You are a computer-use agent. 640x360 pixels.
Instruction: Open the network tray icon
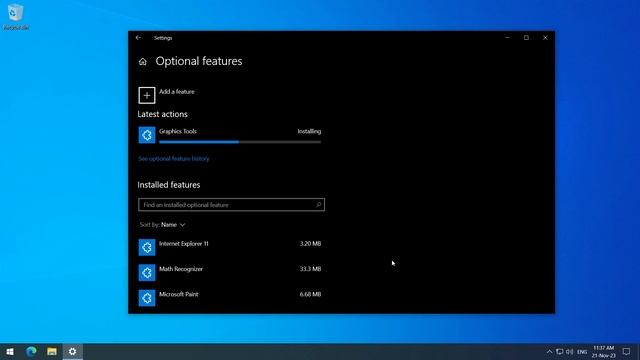tap(560, 352)
